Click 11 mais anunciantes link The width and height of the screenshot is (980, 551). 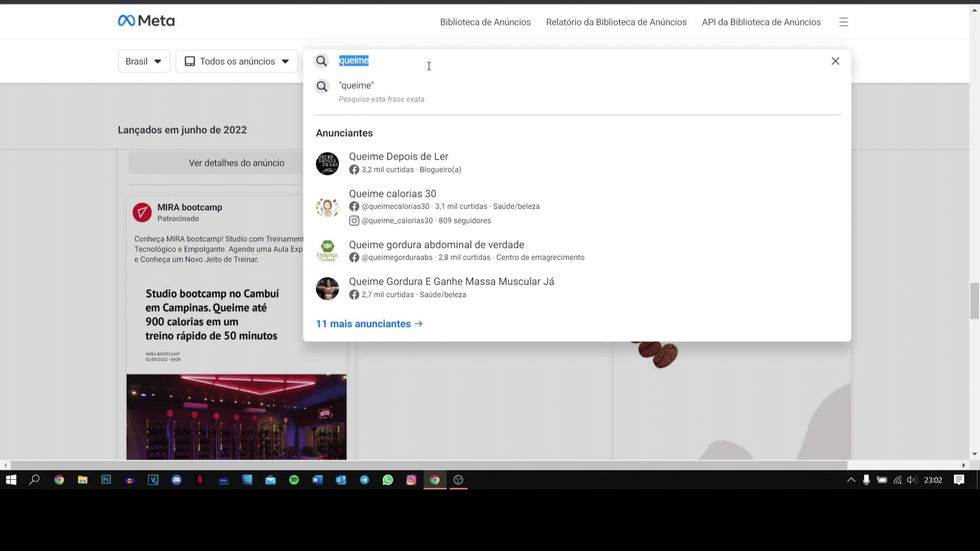(369, 324)
